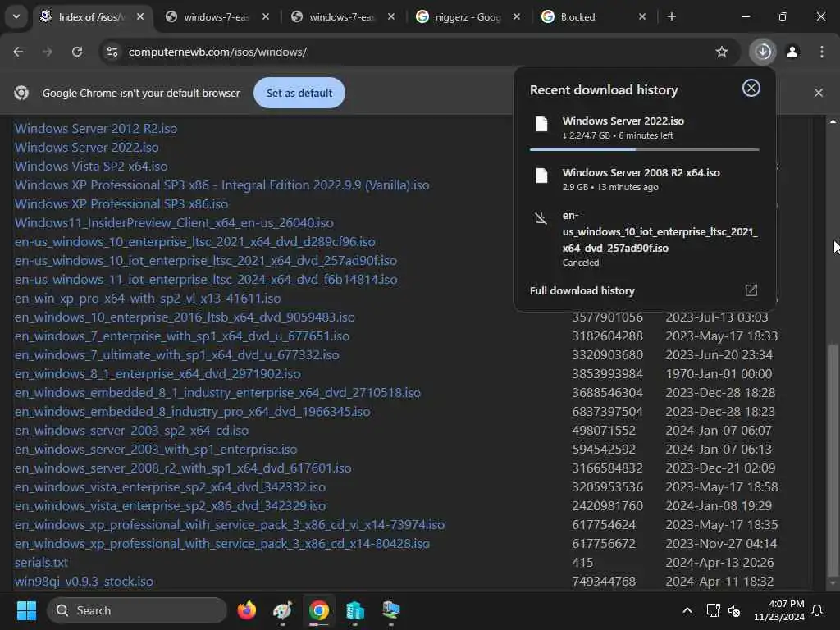The image size is (840, 630).
Task: Click the network status tray icon
Action: (x=713, y=610)
